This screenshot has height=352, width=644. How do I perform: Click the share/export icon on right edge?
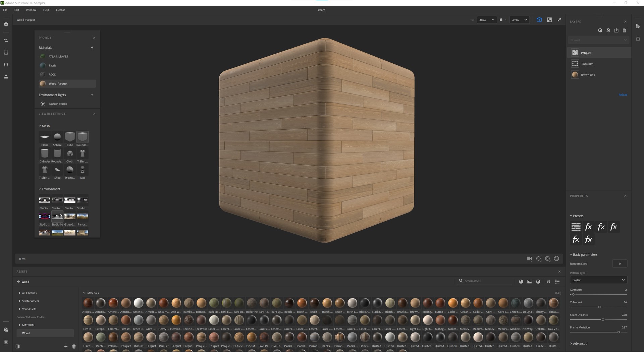638,39
